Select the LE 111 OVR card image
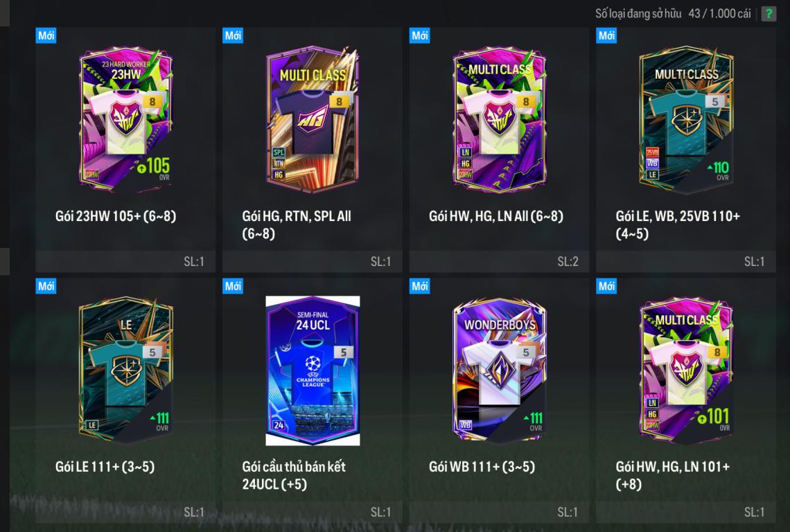 [x=125, y=371]
